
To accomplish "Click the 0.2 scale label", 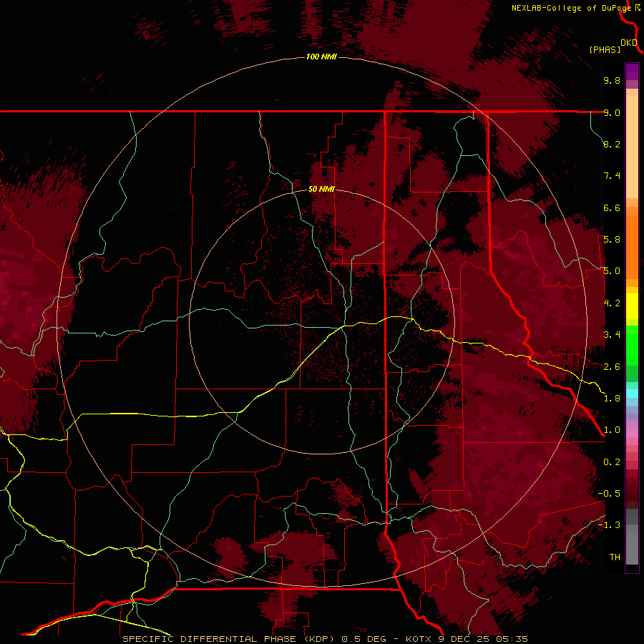I will pos(612,462).
